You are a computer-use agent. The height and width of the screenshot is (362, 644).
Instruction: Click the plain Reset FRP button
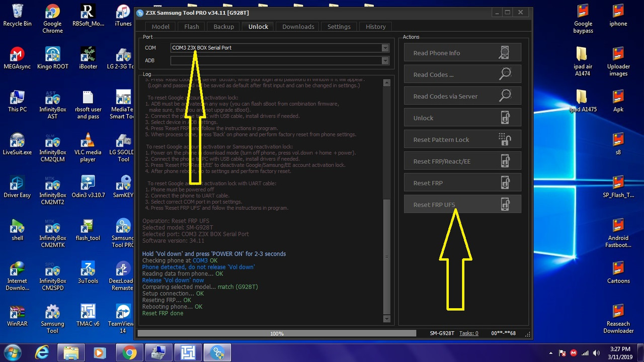coord(462,183)
